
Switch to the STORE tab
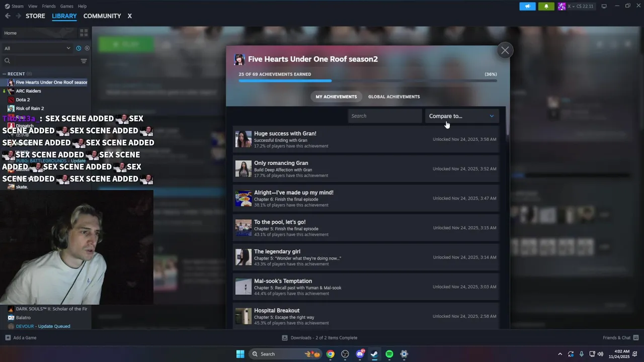pos(35,16)
